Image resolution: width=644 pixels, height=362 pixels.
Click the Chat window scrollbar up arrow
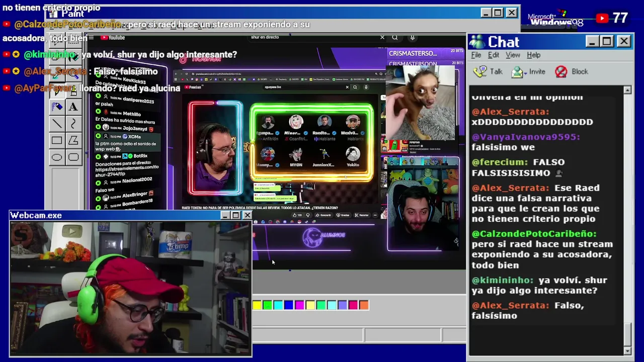627,90
